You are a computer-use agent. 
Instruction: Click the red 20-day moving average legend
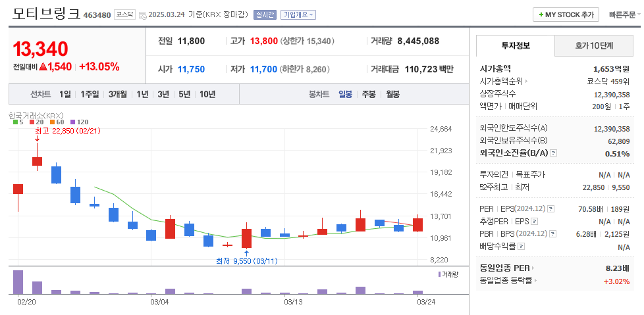point(38,122)
